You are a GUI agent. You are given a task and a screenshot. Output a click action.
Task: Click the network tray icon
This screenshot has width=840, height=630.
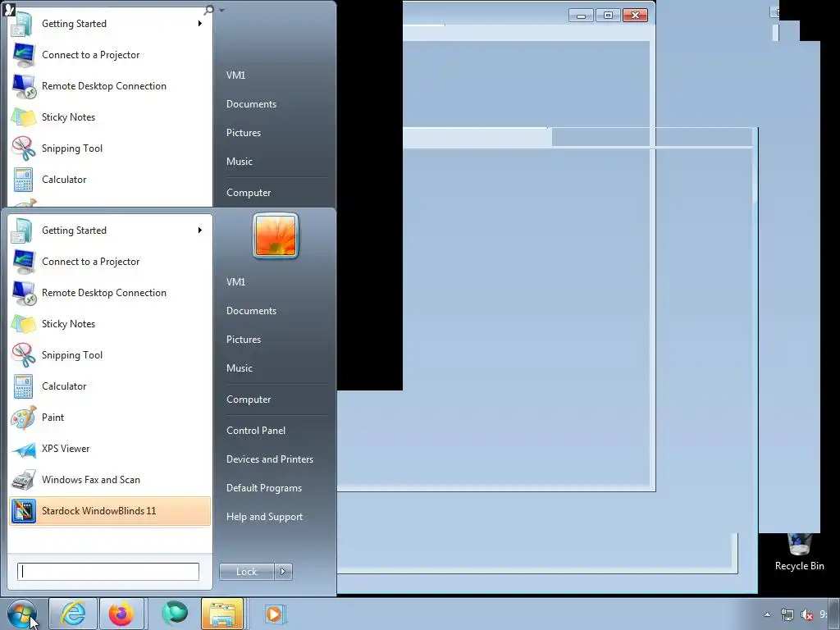787,615
